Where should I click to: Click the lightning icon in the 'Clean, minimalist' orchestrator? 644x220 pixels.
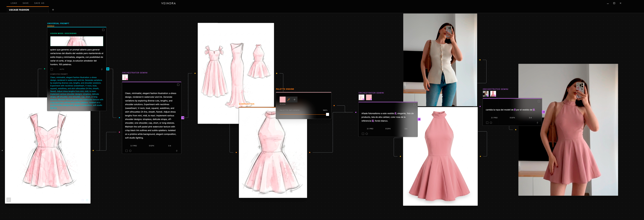click(177, 151)
